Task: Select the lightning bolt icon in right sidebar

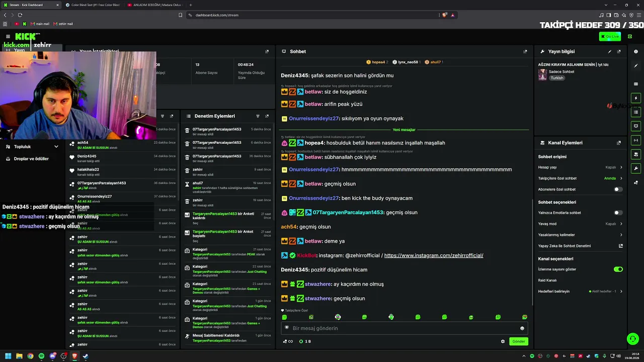Action: coord(636,98)
